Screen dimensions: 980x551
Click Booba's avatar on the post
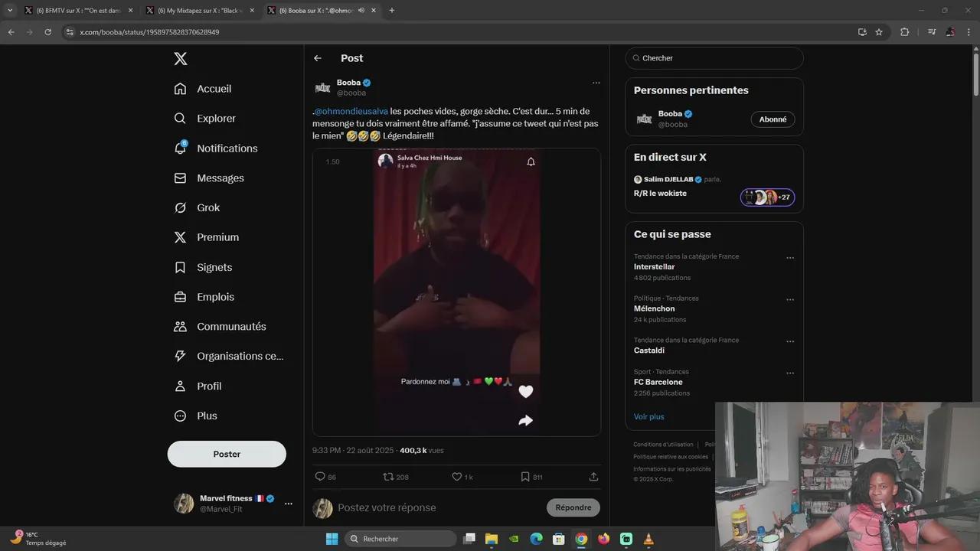[x=322, y=87]
